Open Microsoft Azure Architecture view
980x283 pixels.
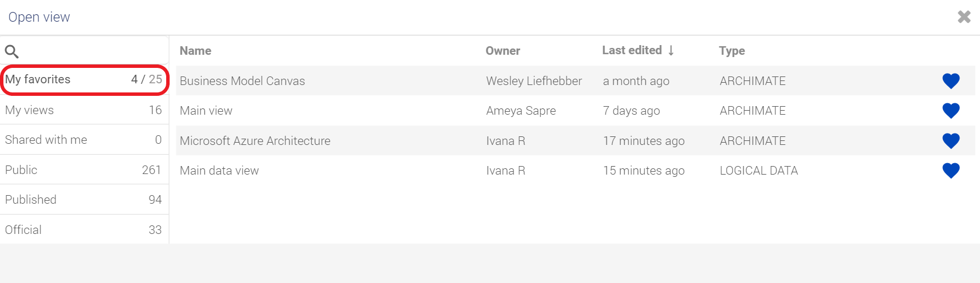coord(255,141)
